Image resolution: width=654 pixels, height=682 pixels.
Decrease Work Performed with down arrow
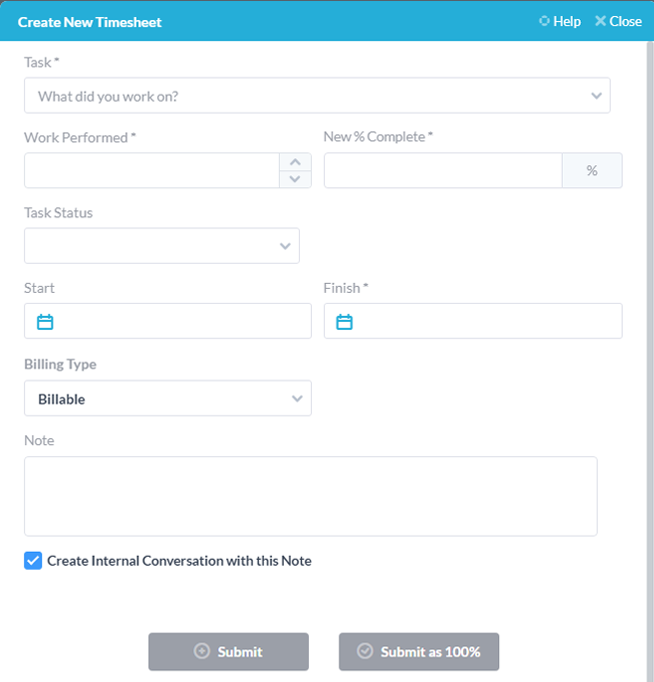[x=294, y=179]
